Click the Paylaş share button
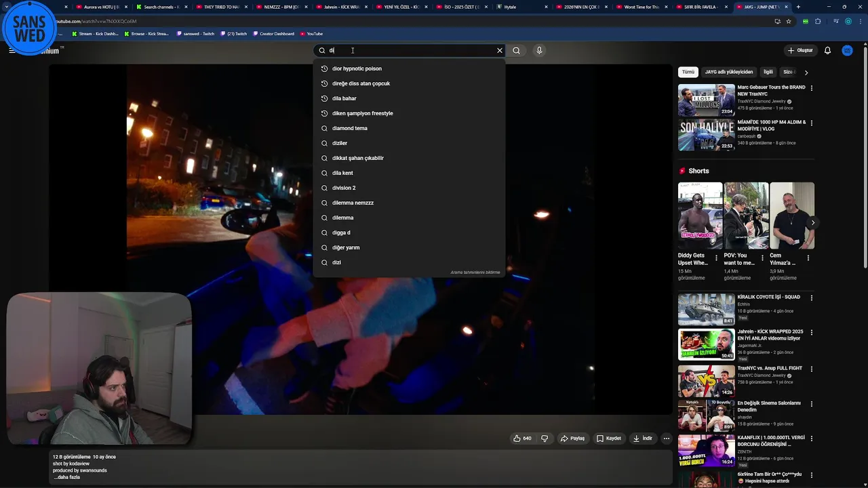 pyautogui.click(x=572, y=439)
